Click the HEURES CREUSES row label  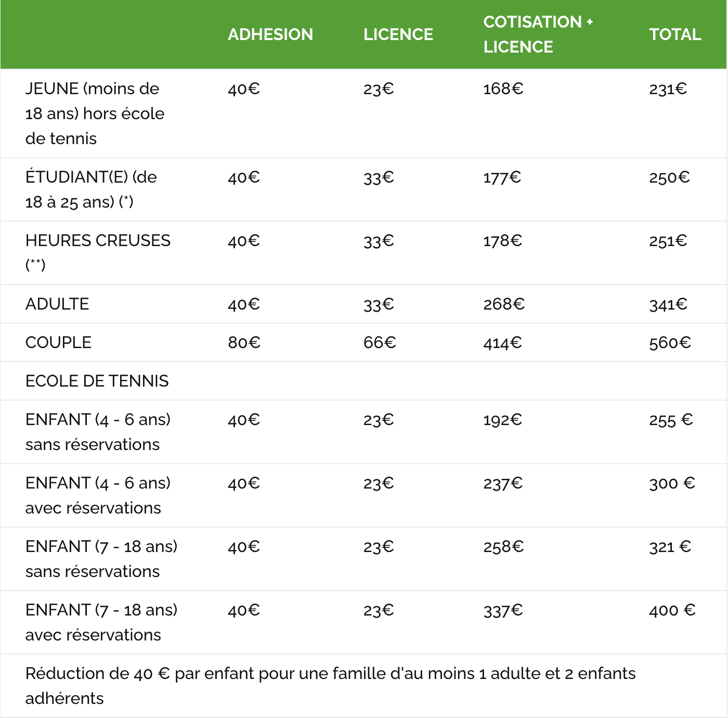coord(98,253)
